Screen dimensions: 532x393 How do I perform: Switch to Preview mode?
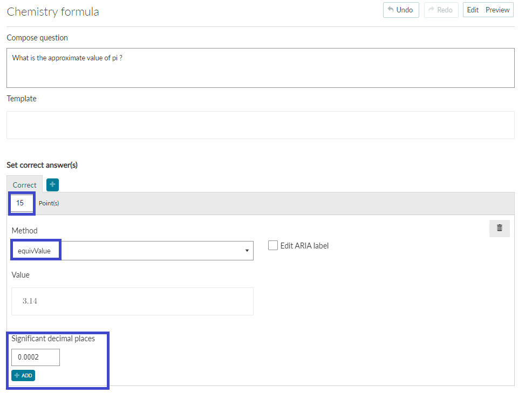tap(497, 10)
